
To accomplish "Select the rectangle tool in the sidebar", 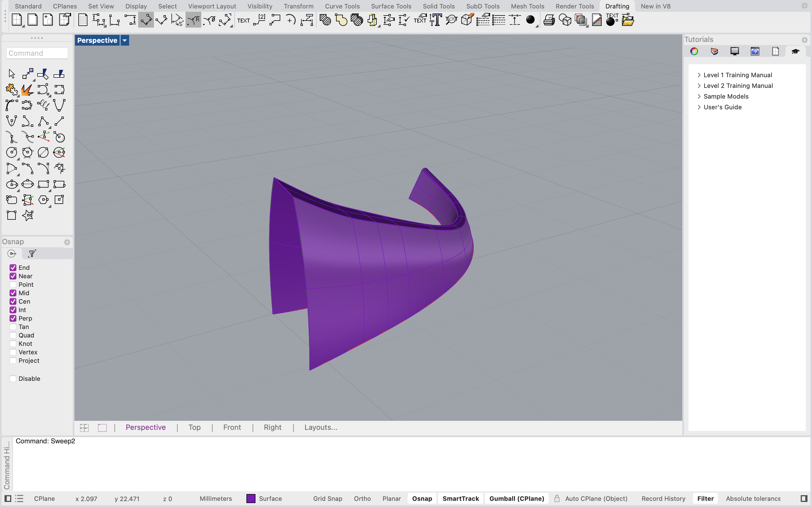I will click(44, 184).
